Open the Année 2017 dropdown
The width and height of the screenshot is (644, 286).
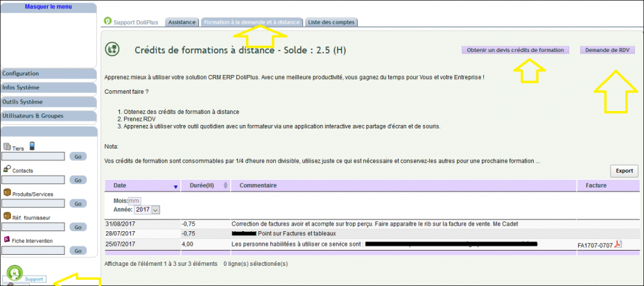(147, 210)
